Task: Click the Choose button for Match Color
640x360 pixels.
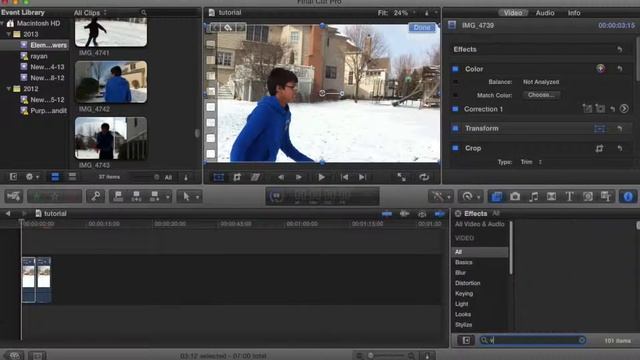Action: click(x=541, y=95)
